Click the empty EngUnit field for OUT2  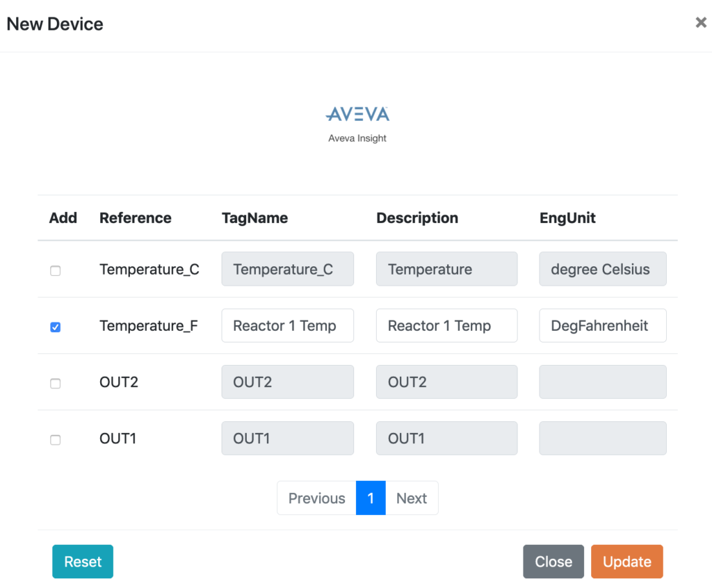pyautogui.click(x=603, y=382)
